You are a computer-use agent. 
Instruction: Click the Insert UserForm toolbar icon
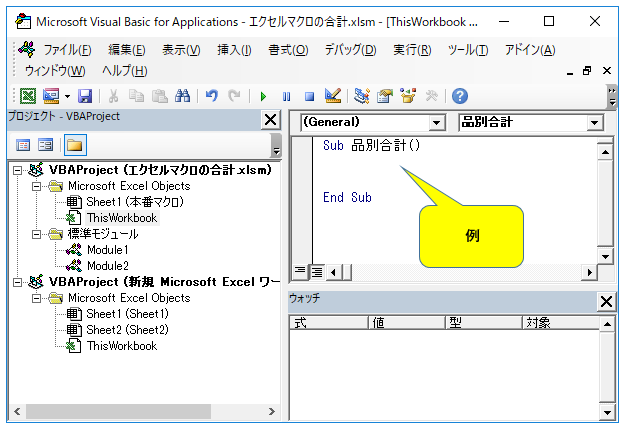[51, 96]
